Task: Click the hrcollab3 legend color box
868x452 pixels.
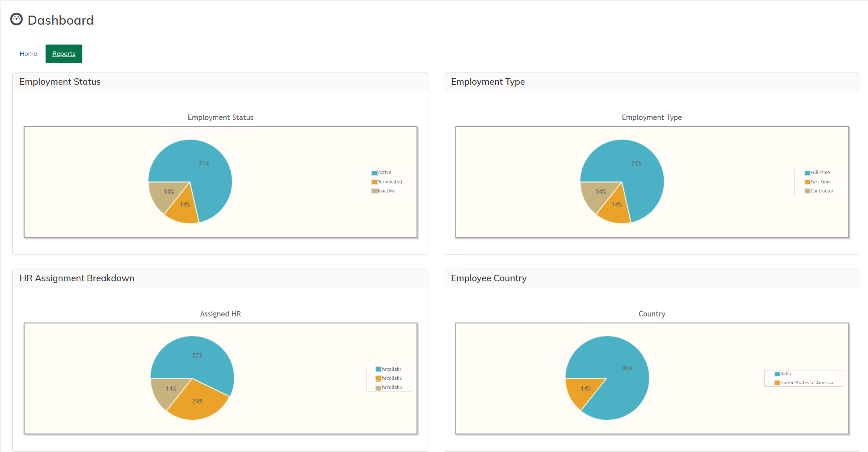Action: (x=378, y=387)
